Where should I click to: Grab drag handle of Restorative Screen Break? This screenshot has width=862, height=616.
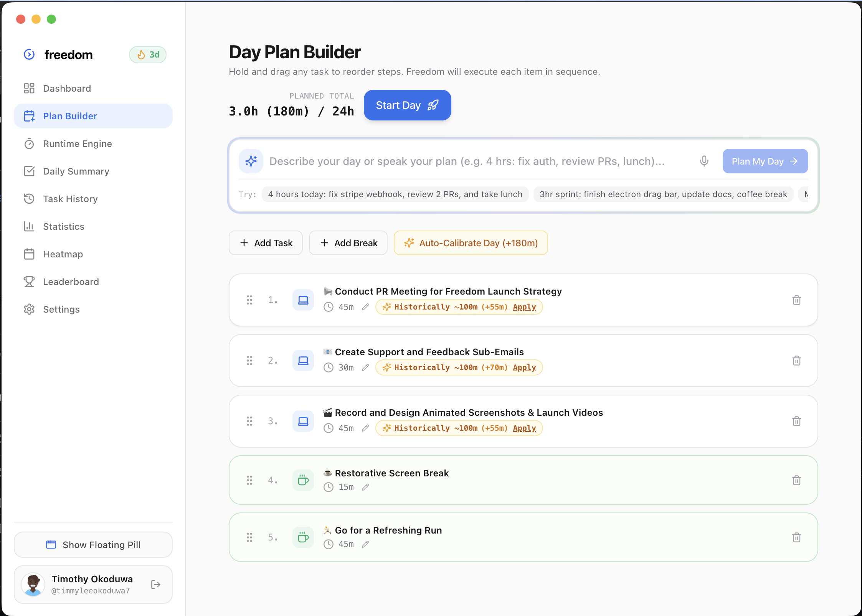(249, 480)
